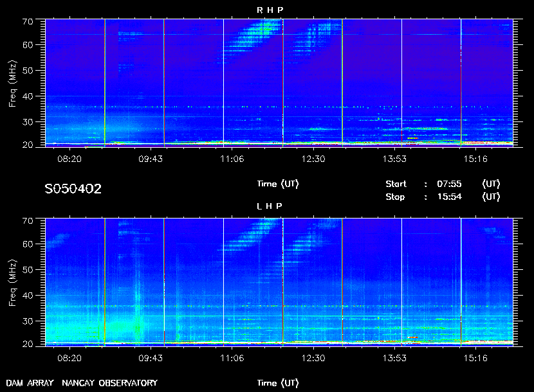Click the 11:06 tick label on LHP plot
Image resolution: width=534 pixels, height=392 pixels.
pyautogui.click(x=232, y=359)
